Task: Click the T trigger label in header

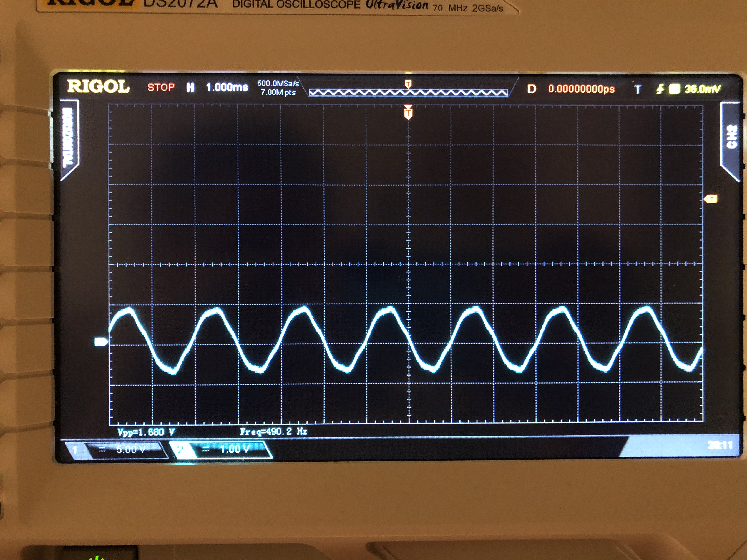Action: 638,89
